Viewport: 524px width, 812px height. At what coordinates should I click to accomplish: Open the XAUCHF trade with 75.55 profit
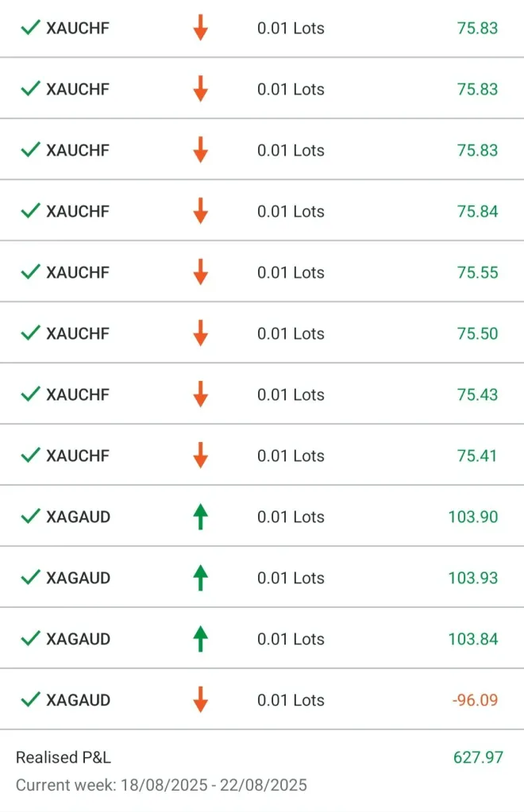coord(78,272)
